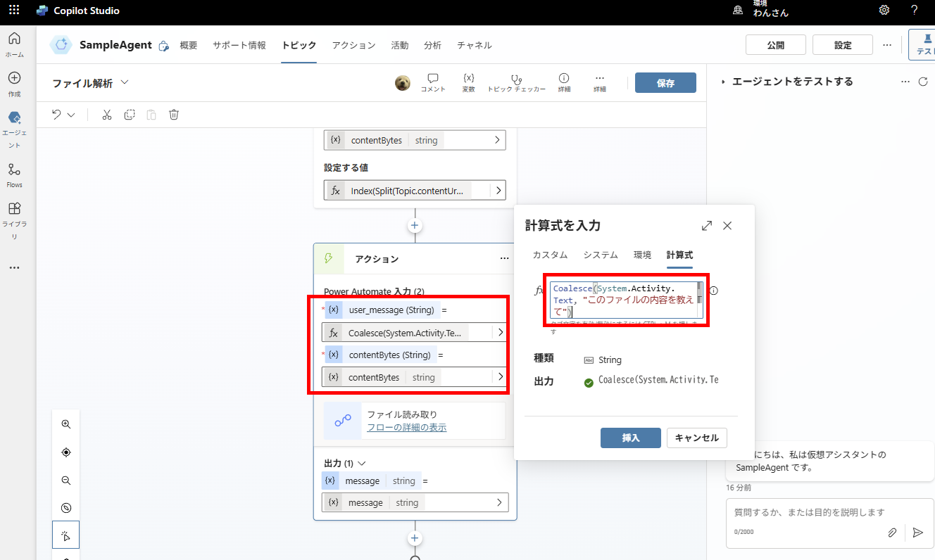
Task: Open the undo history dropdown arrow
Action: tap(70, 114)
